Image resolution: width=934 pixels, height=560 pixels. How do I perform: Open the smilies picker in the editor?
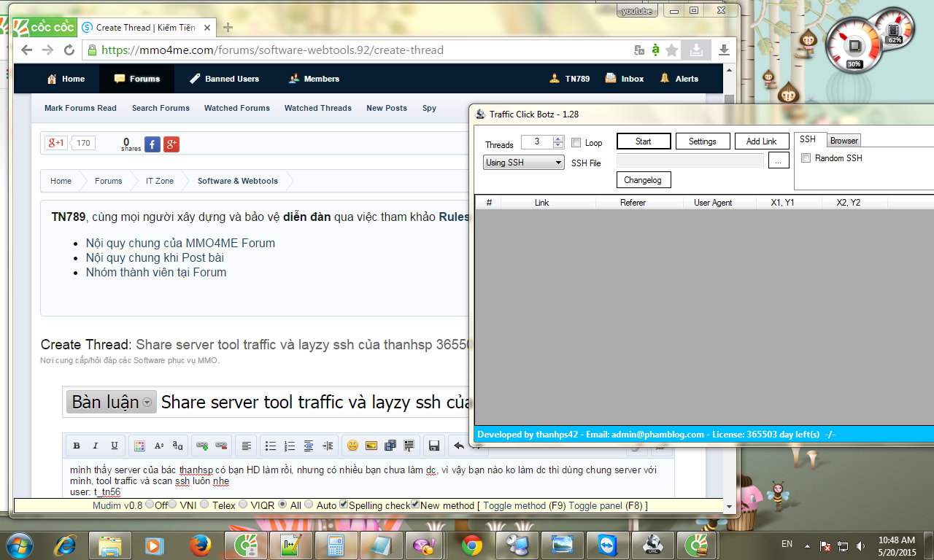point(352,446)
